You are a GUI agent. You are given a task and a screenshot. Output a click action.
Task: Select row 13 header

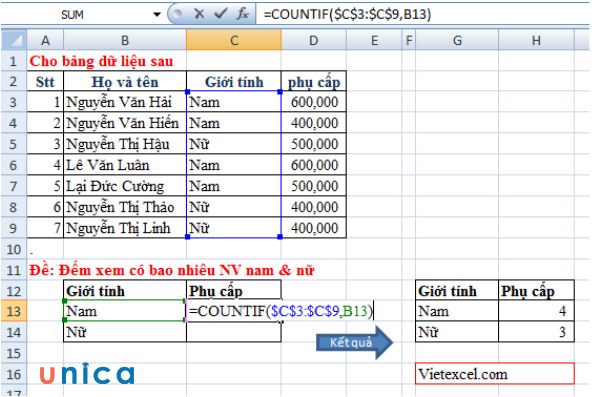coord(14,311)
